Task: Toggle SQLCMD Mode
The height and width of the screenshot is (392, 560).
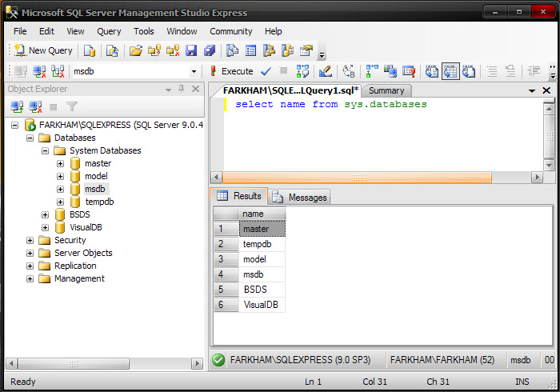Action: [409, 71]
